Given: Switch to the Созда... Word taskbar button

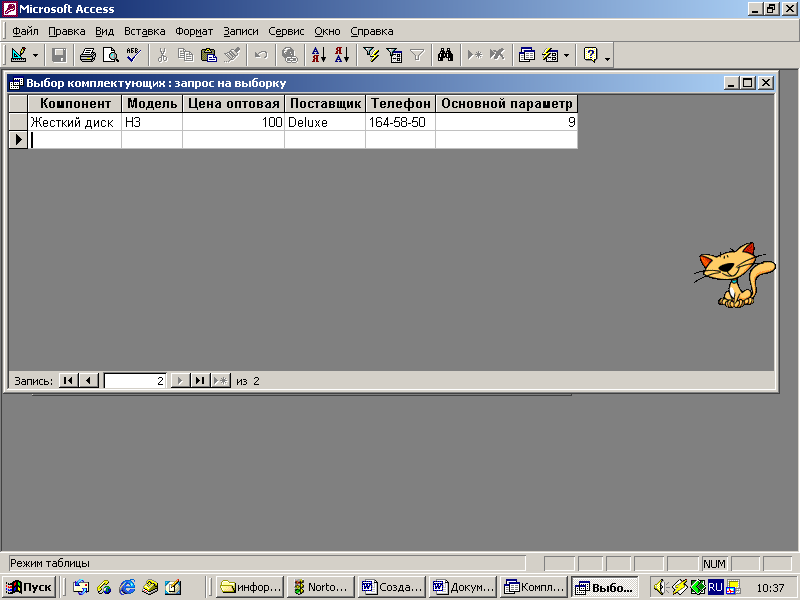Looking at the screenshot, I should coord(392,587).
